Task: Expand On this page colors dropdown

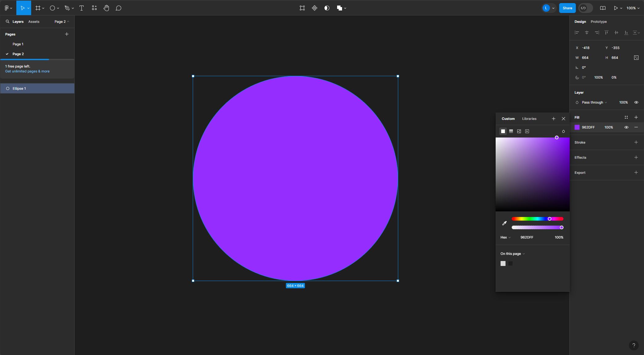Action: pos(513,254)
